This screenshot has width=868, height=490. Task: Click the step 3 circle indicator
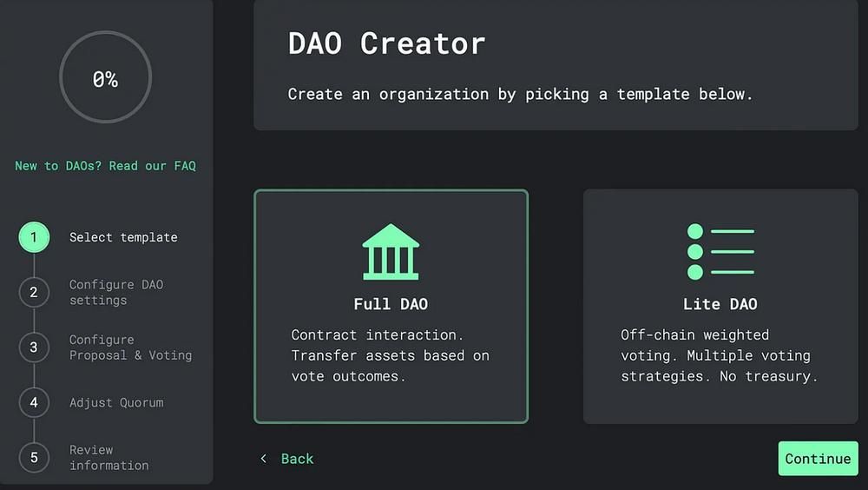pyautogui.click(x=34, y=348)
